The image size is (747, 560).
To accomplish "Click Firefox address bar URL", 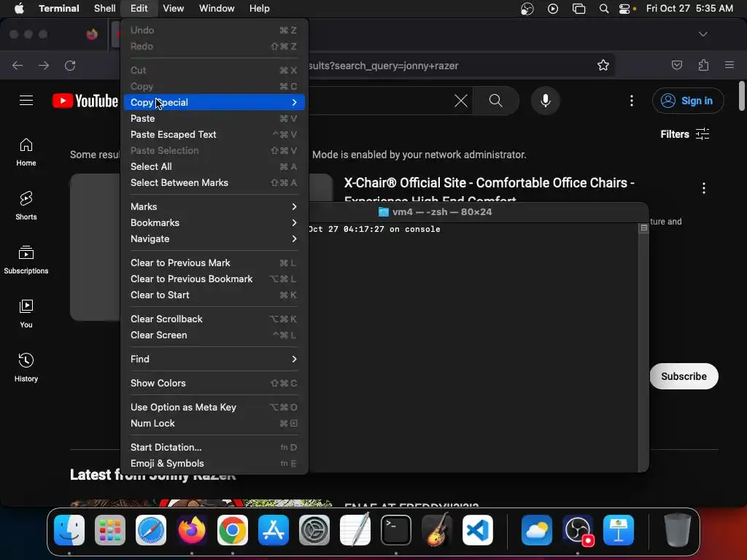I will [384, 66].
